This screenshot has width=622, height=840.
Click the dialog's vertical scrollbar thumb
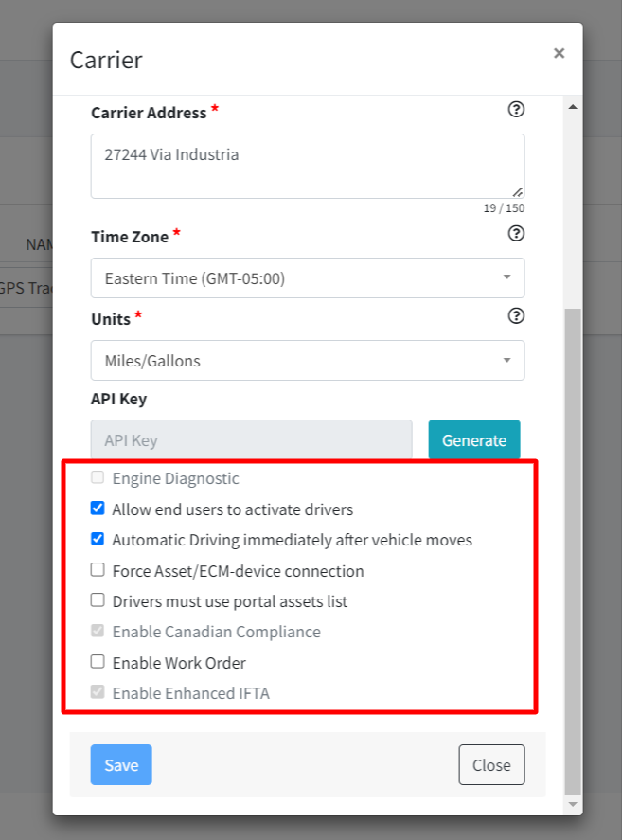572,549
